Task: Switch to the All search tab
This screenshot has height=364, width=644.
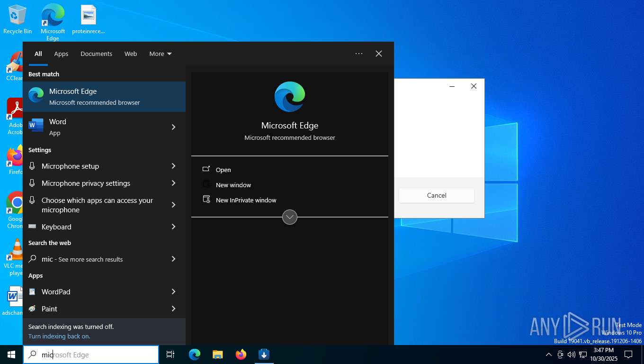Action: (38, 54)
